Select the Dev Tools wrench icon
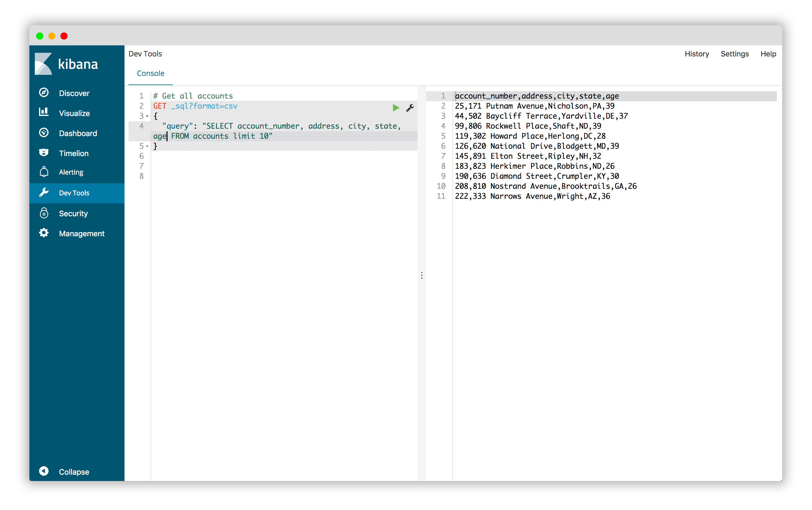 tap(44, 193)
